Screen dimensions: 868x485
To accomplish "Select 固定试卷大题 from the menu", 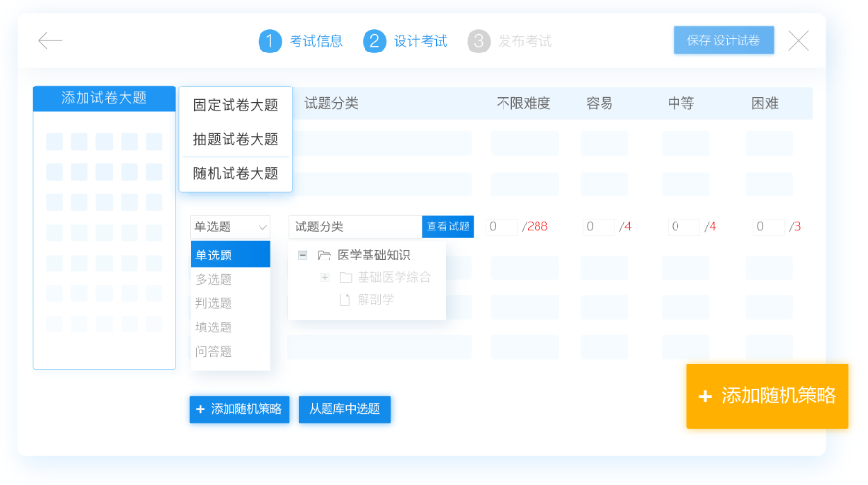I will tap(235, 105).
